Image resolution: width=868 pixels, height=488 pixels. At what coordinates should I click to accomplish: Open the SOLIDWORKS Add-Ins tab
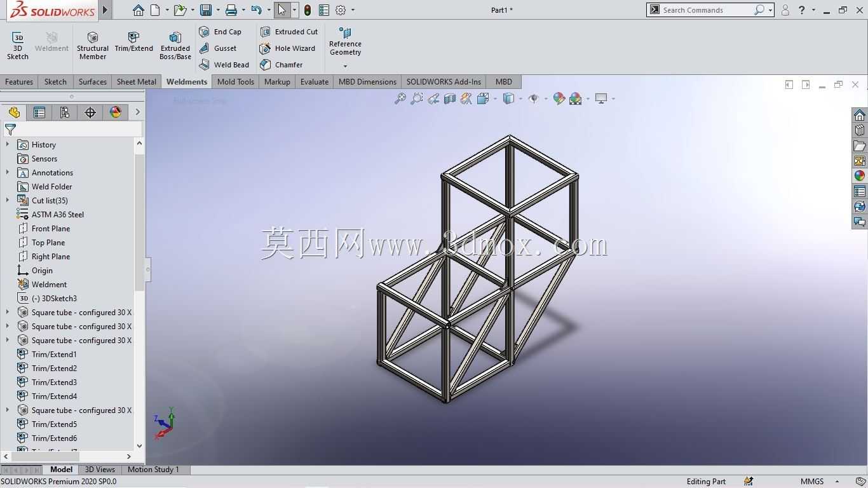(x=444, y=82)
